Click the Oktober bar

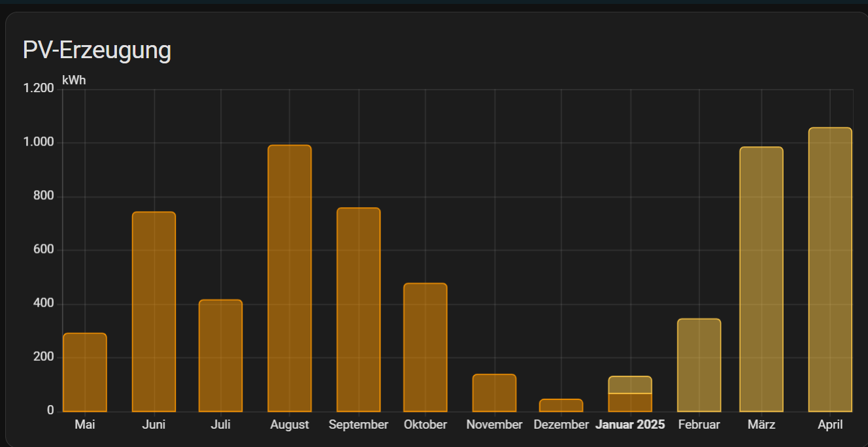click(426, 348)
